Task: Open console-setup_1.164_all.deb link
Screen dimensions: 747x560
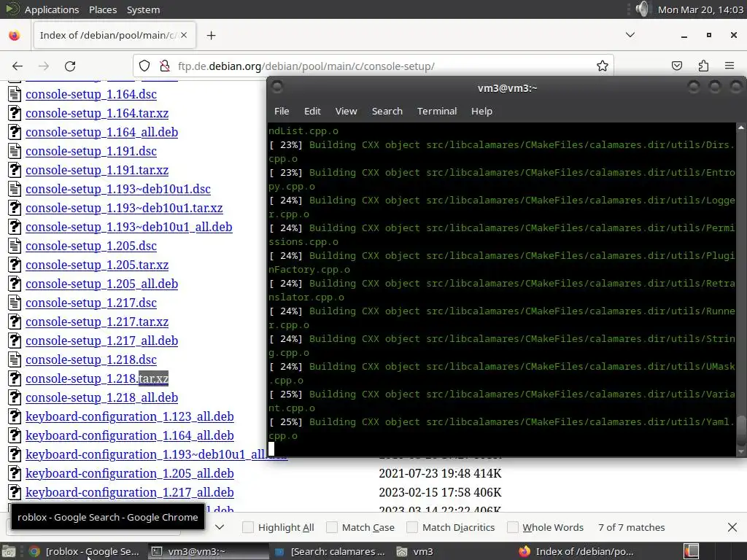Action: (102, 133)
